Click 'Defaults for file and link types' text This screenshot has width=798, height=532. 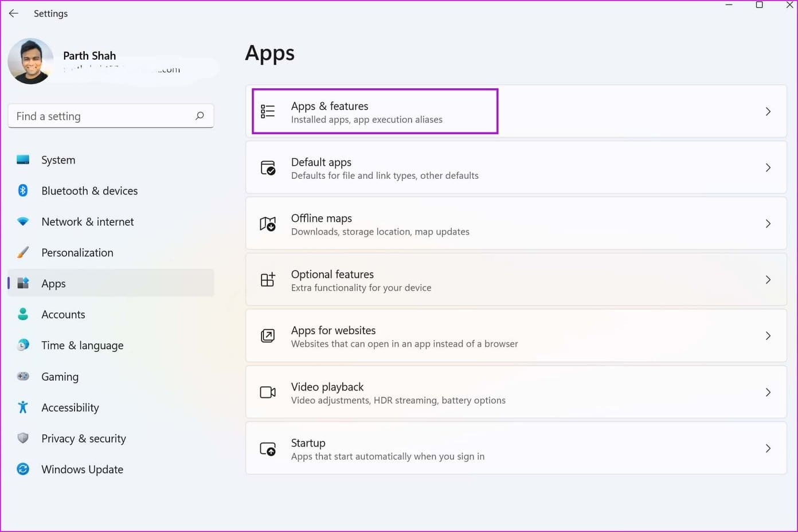354,175
